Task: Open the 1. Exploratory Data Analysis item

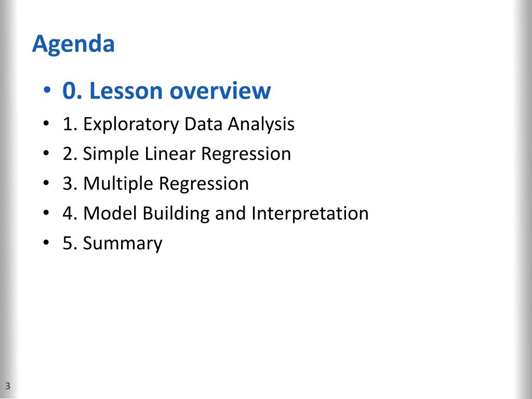Action: tap(179, 124)
